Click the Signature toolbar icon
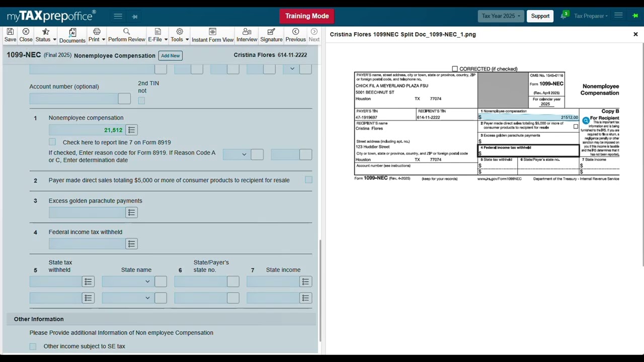Image resolution: width=644 pixels, height=362 pixels. click(271, 35)
